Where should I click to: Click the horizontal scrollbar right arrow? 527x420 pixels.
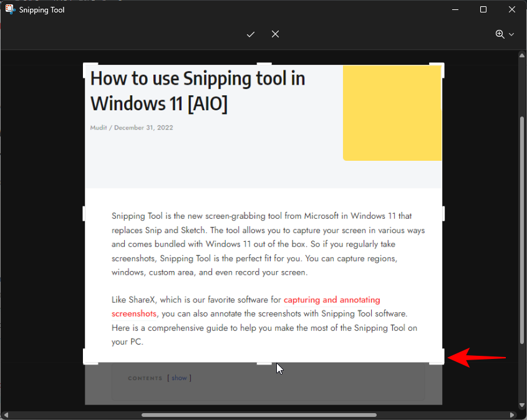[512, 415]
